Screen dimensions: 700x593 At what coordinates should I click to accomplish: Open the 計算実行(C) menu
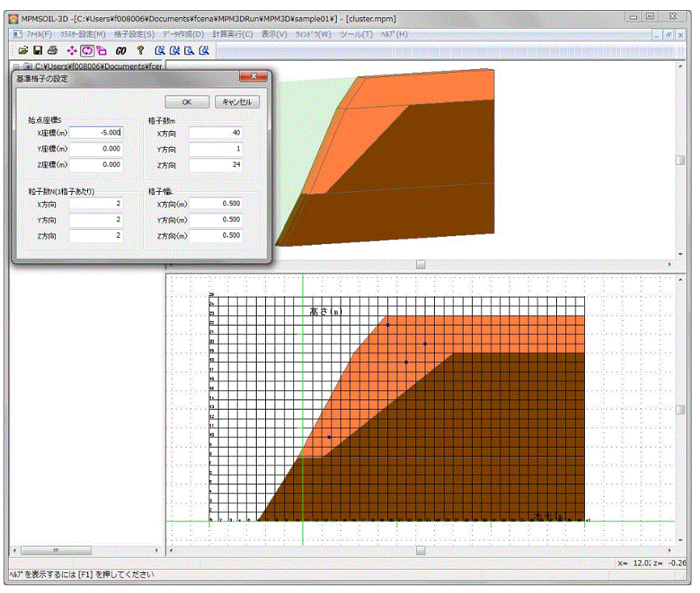click(233, 33)
